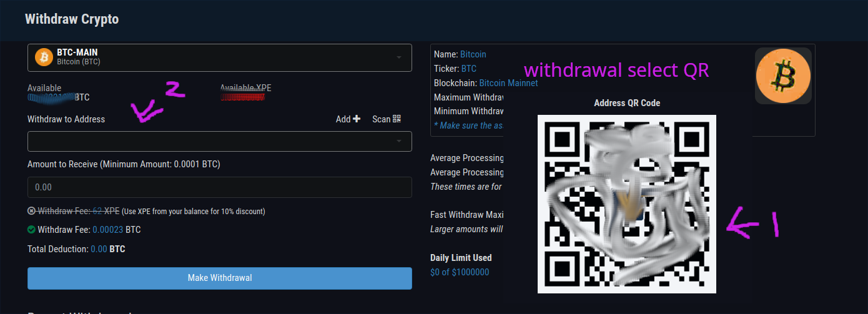Click the Bitcoin Mainnet blockchain value
Screen dimensions: 868x314
point(508,83)
